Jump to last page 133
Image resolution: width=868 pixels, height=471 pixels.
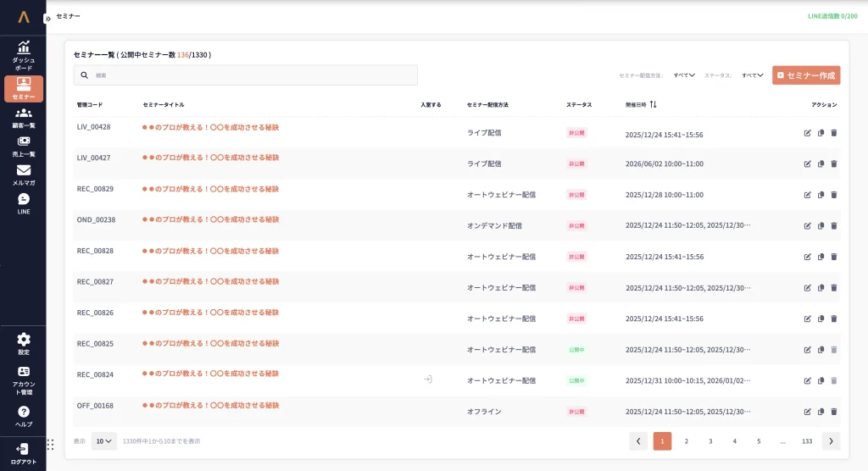[x=807, y=441]
